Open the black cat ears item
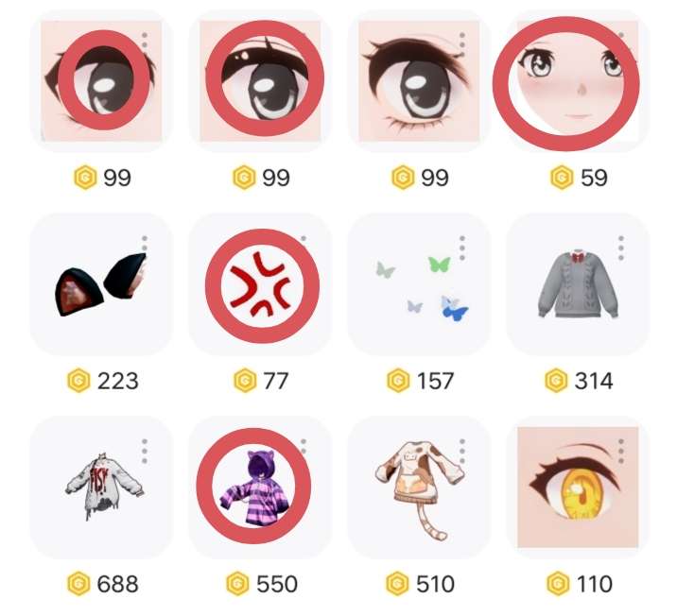 point(101,284)
